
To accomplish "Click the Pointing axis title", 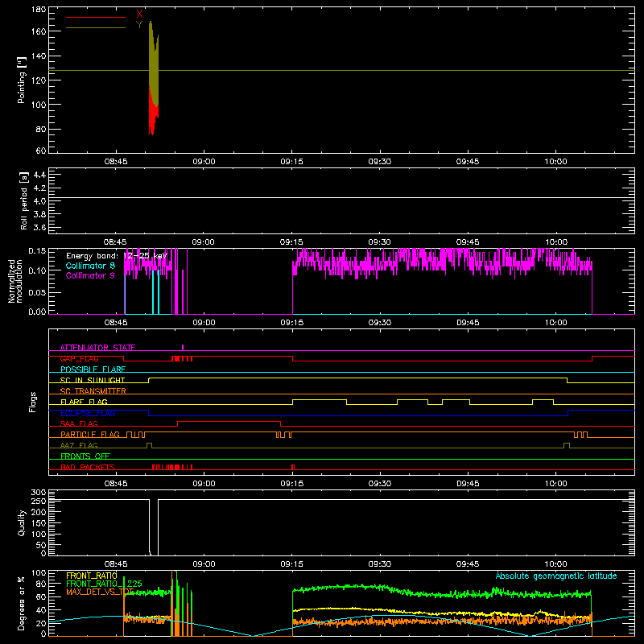I will 22,80.
